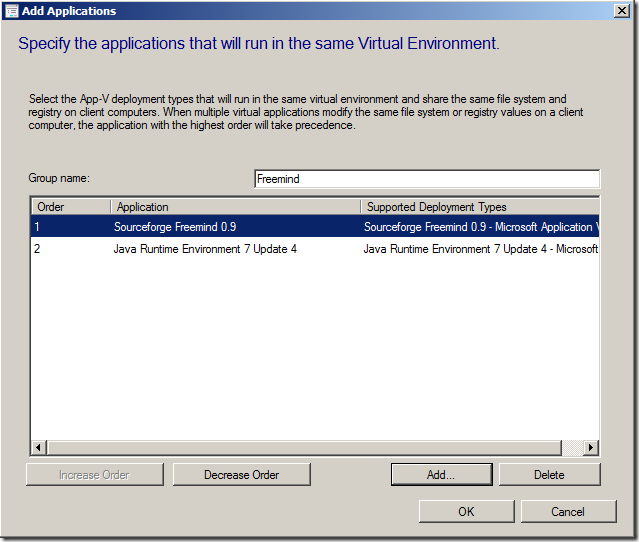The image size is (639, 542).
Task: Select the Sourceforge Freemind 0.9 application cell
Action: [175, 227]
